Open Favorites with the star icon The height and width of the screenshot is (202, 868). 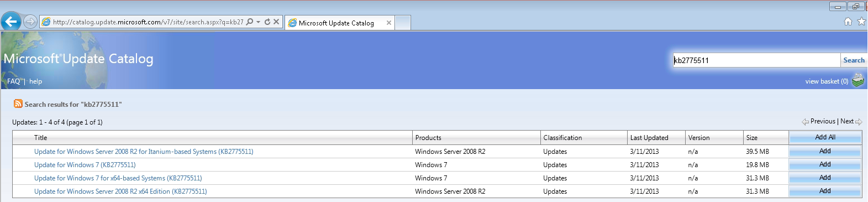click(x=861, y=22)
